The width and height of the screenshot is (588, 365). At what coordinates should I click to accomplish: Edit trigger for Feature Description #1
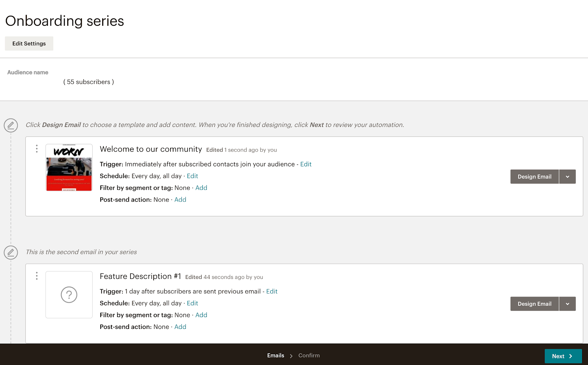(272, 291)
